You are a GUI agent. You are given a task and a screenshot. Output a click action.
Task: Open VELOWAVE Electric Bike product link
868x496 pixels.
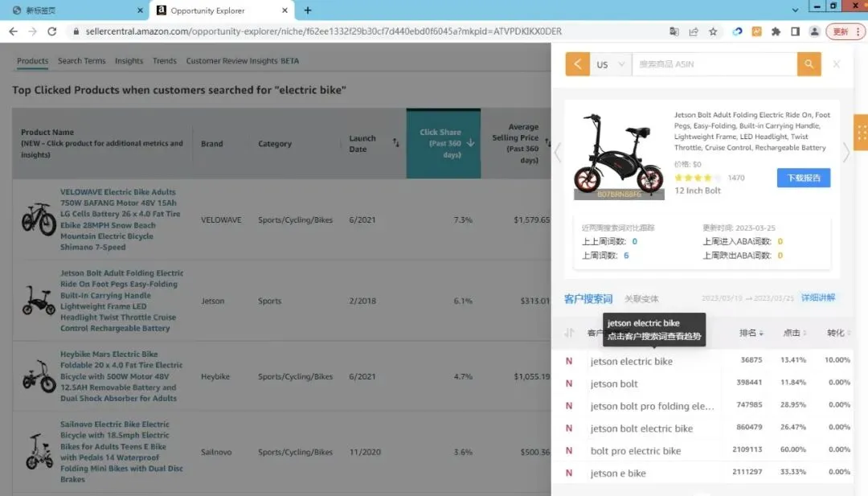120,219
